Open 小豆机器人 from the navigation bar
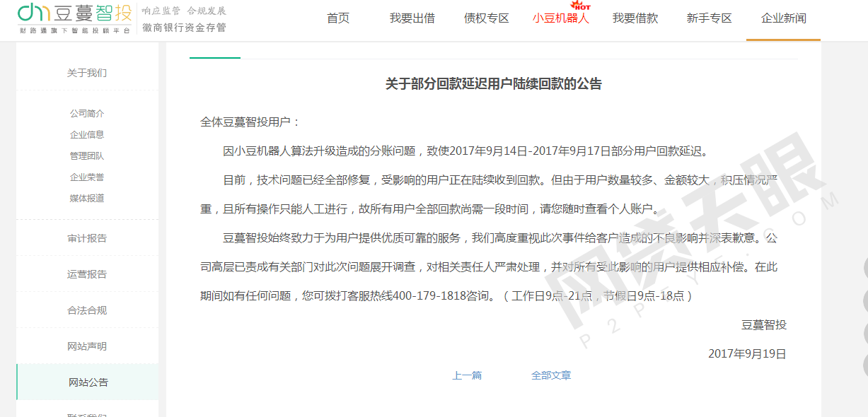 [x=561, y=18]
